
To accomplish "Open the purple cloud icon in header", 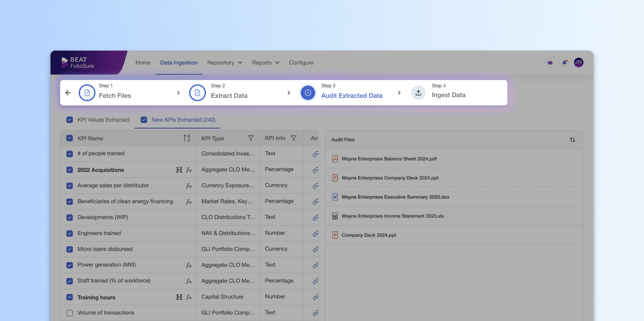I will [550, 62].
